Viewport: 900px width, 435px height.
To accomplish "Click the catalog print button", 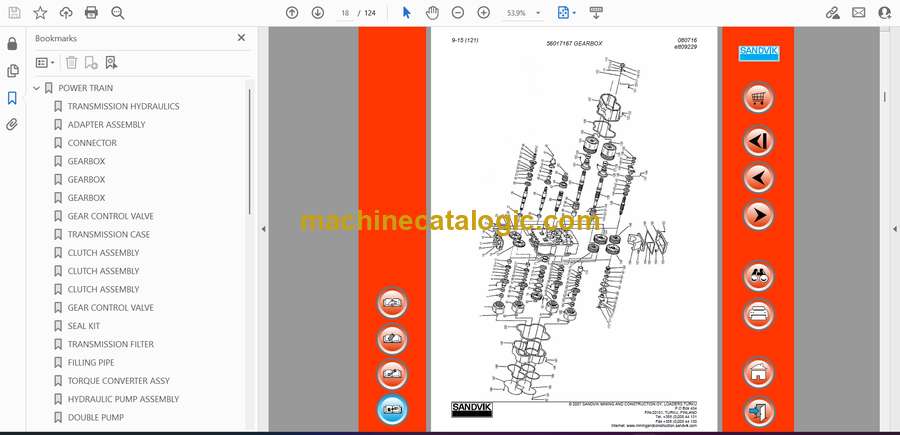I will [758, 314].
